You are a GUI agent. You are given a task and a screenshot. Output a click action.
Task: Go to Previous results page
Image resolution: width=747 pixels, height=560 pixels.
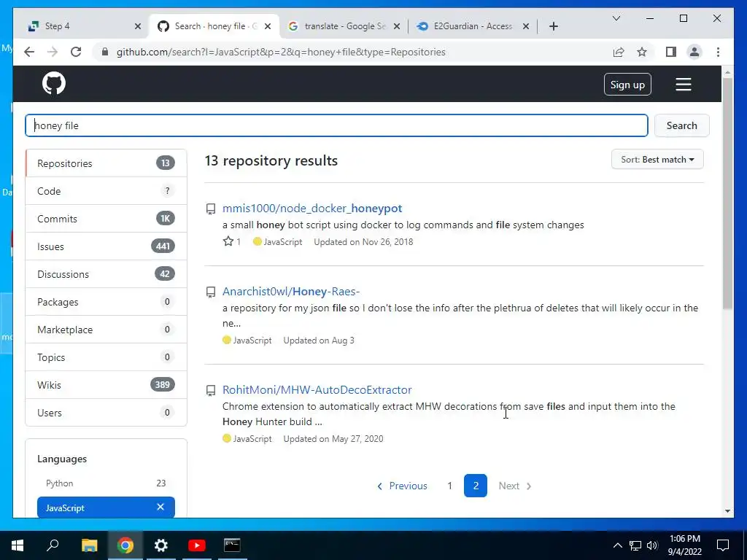(x=402, y=486)
